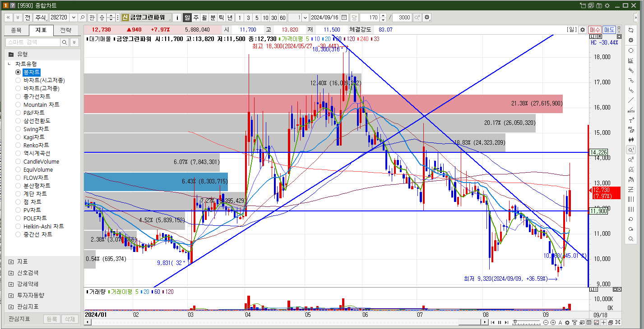
Task: Select CandleVolume radio option
Action: tap(19, 161)
